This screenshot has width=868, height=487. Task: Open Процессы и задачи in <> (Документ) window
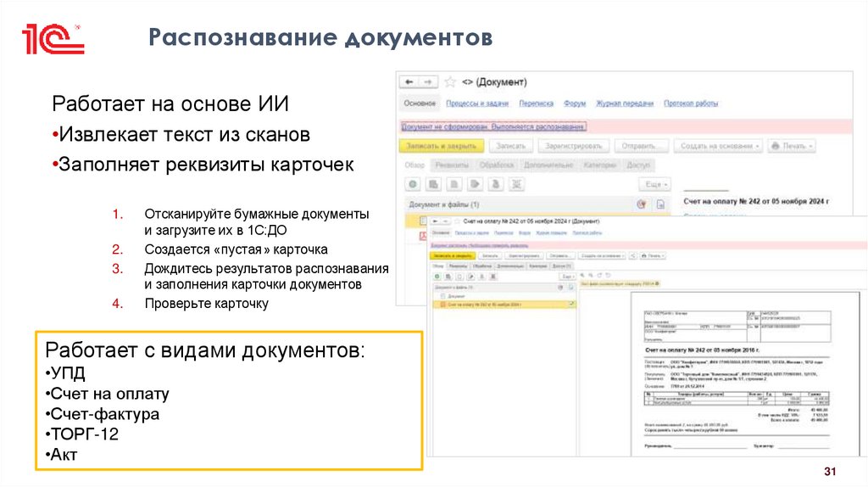[x=477, y=104]
